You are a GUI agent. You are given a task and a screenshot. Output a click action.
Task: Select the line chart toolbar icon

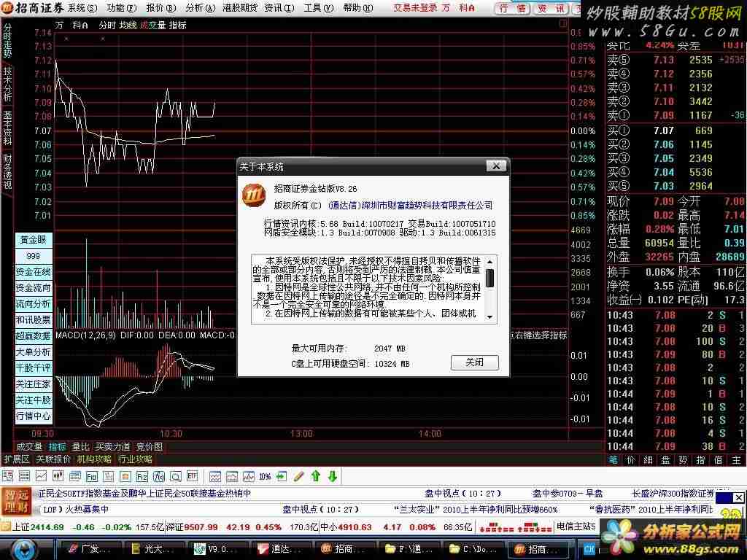tap(42, 475)
